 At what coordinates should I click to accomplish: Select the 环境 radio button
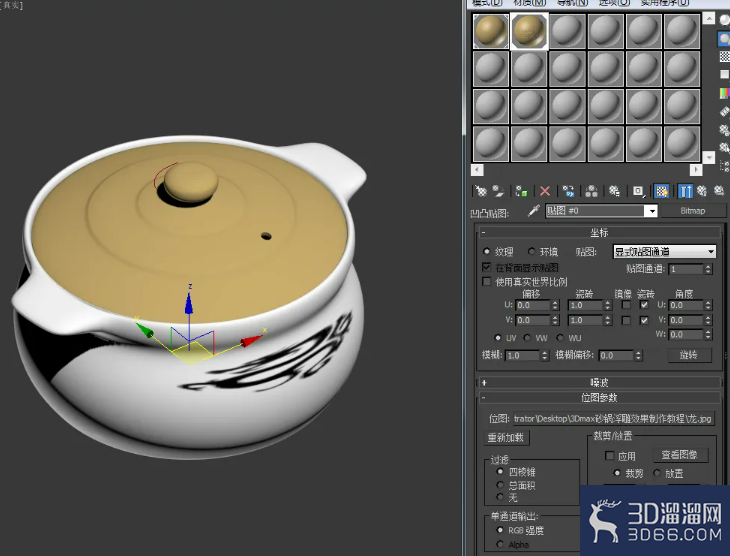pos(532,251)
